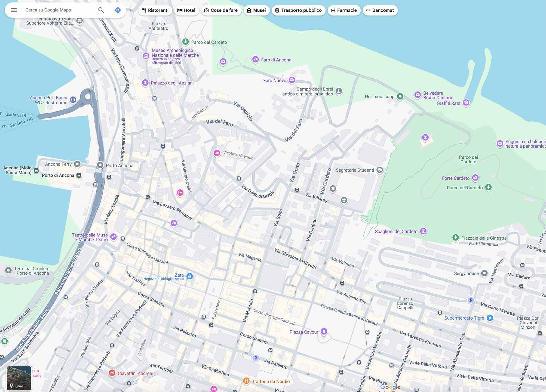Open the Trattoria da Nordio restaurant pin
Viewport: 546px width, 392px height.
coord(246,381)
